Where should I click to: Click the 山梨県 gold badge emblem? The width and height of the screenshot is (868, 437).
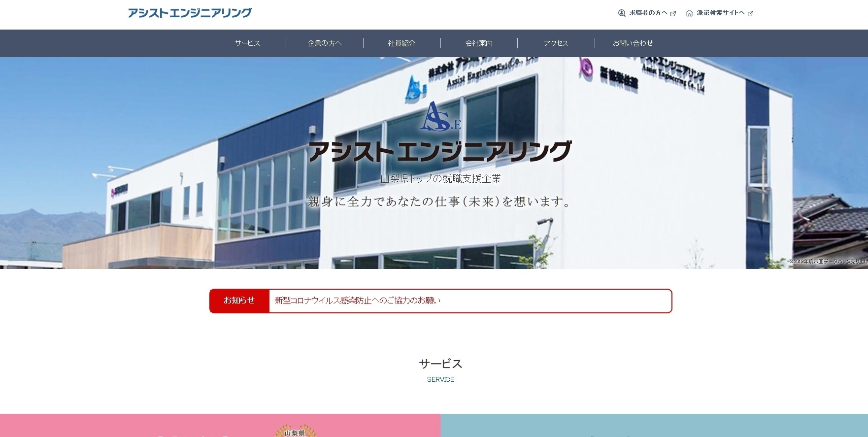(295, 431)
